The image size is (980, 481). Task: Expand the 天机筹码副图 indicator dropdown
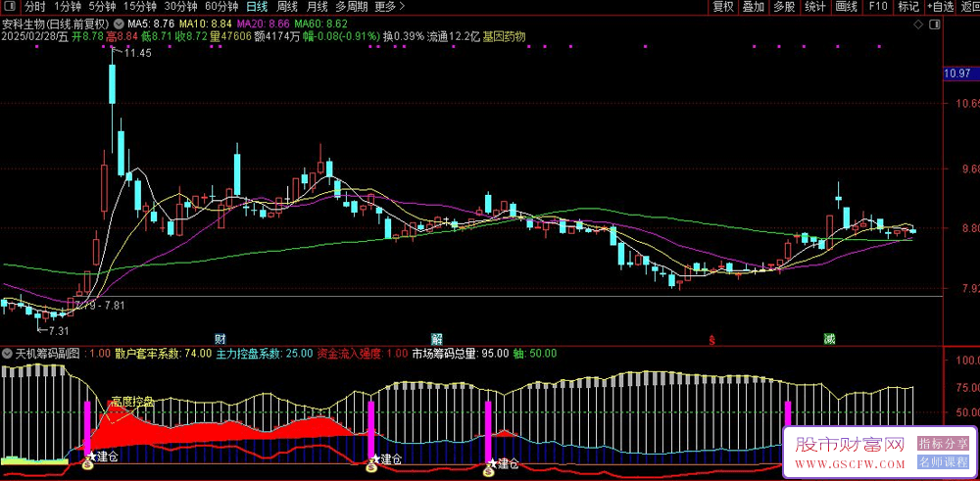tap(7, 354)
